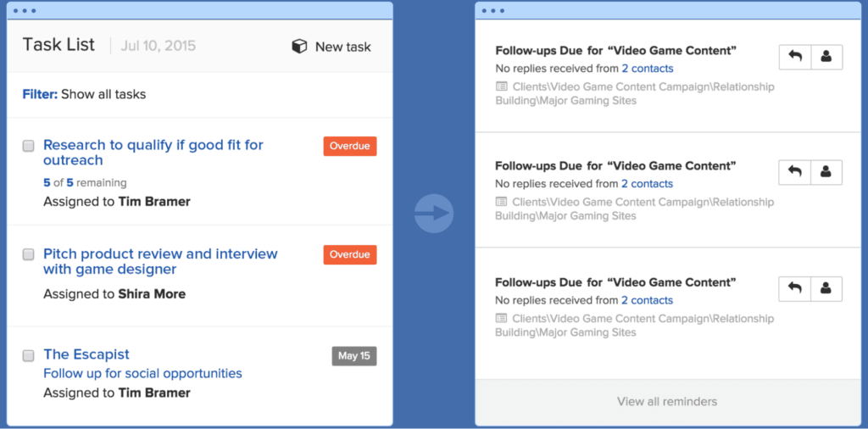Click the New task cube icon
The width and height of the screenshot is (868, 429).
(299, 47)
